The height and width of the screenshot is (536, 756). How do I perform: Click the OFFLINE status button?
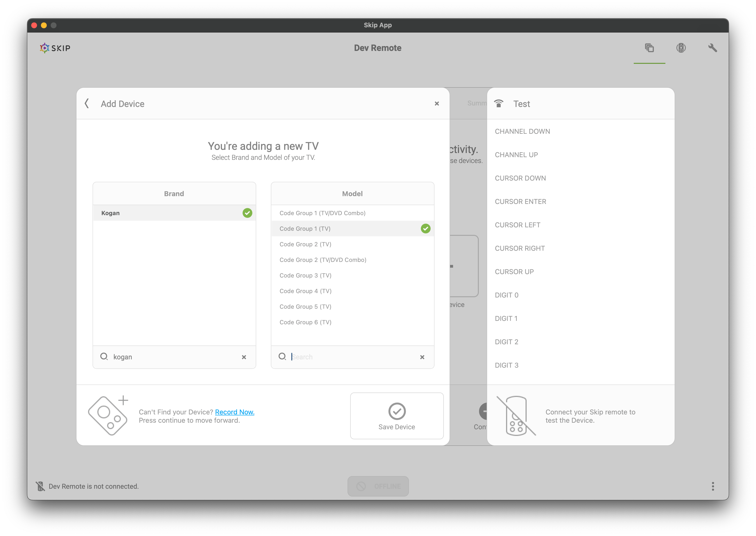click(x=378, y=486)
